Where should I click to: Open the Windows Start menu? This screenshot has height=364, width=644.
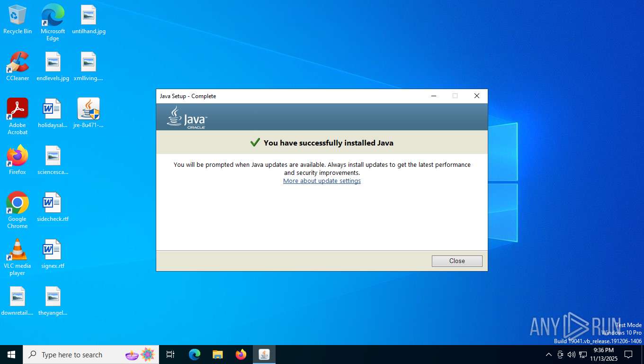coord(11,355)
